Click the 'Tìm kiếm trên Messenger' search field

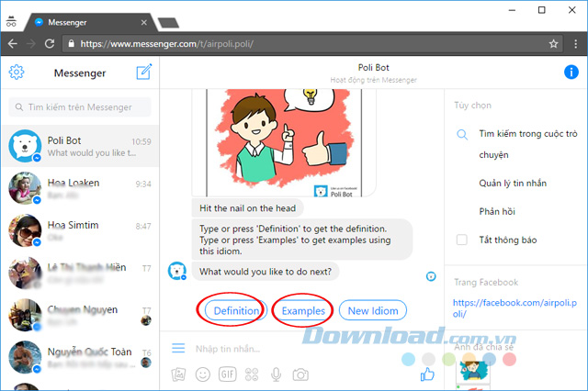[x=80, y=107]
